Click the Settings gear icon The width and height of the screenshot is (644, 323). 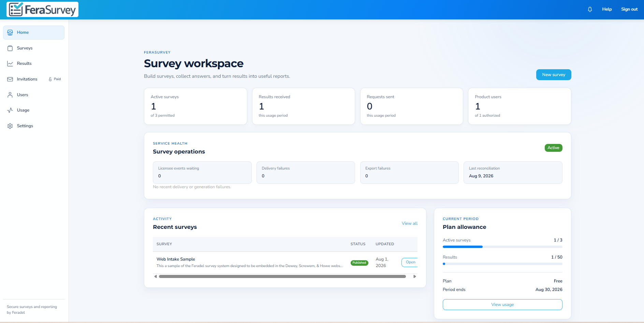pos(10,126)
